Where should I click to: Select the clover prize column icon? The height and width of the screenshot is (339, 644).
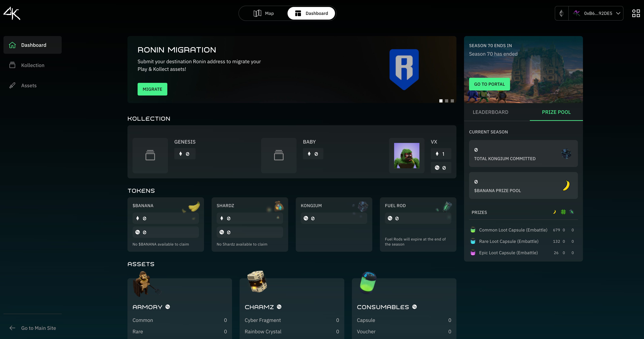point(563,212)
